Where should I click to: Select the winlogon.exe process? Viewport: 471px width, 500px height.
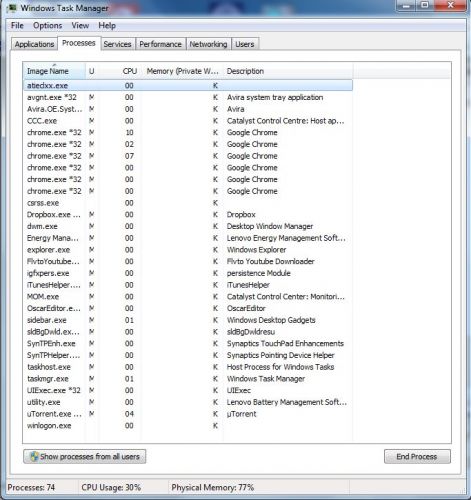point(188,425)
